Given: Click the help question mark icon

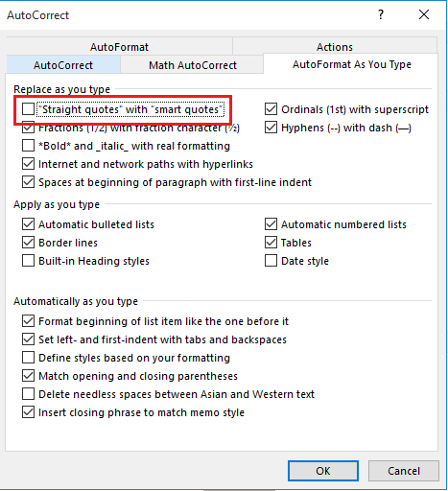Looking at the screenshot, I should click(x=381, y=14).
